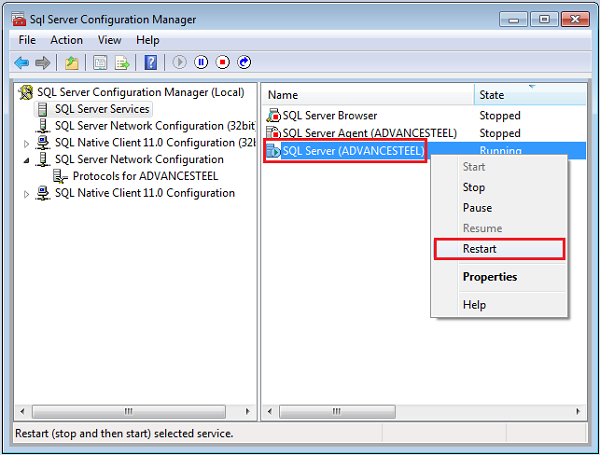Image resolution: width=600 pixels, height=455 pixels.
Task: Sort by the State column header
Action: (530, 95)
